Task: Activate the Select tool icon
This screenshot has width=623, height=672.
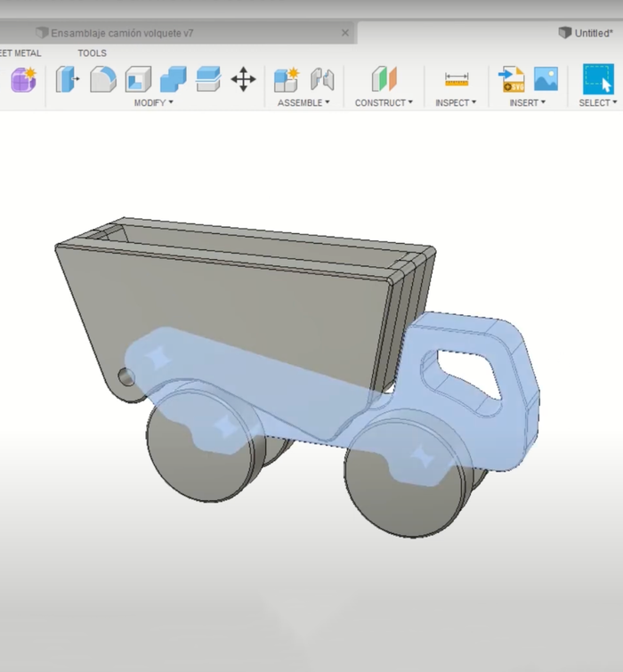Action: (x=598, y=79)
